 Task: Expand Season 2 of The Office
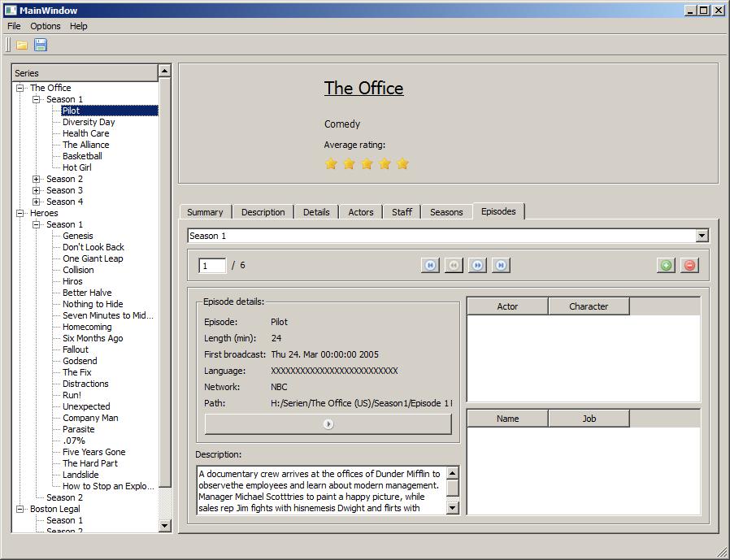(37, 180)
